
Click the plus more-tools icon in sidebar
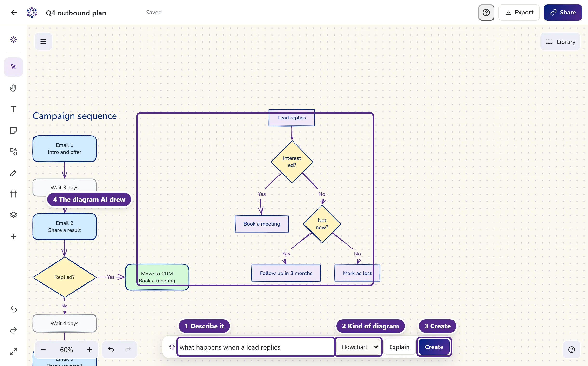(x=13, y=236)
